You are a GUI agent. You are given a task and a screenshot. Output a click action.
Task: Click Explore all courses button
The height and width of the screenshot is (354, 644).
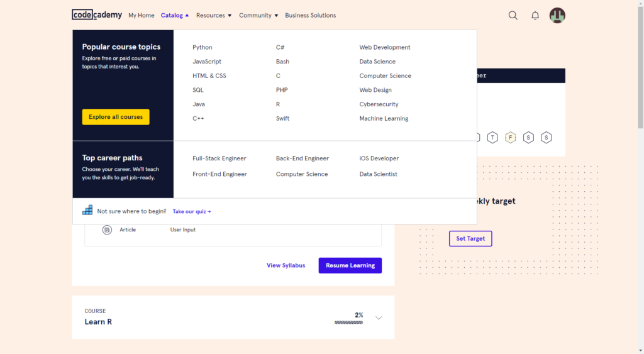point(116,117)
